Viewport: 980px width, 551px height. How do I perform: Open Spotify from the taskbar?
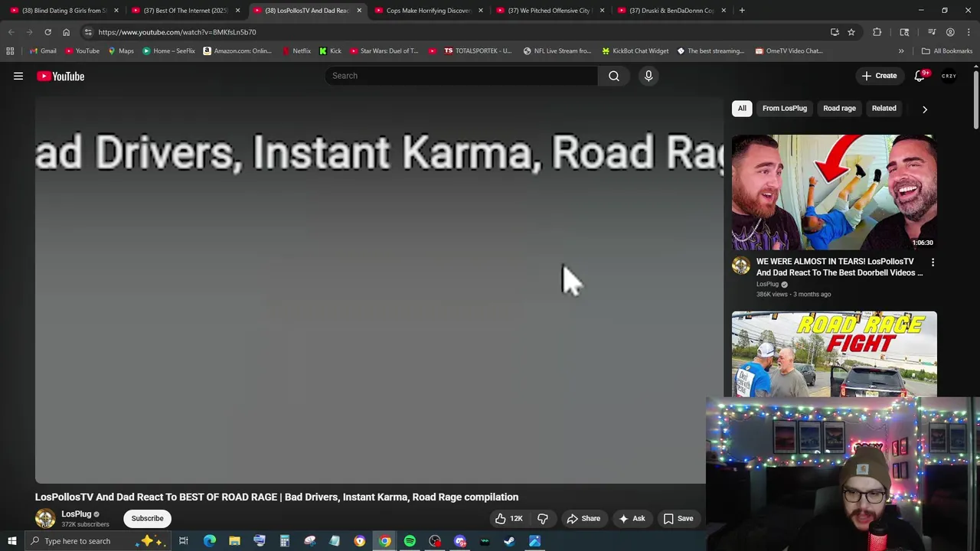[x=410, y=541]
